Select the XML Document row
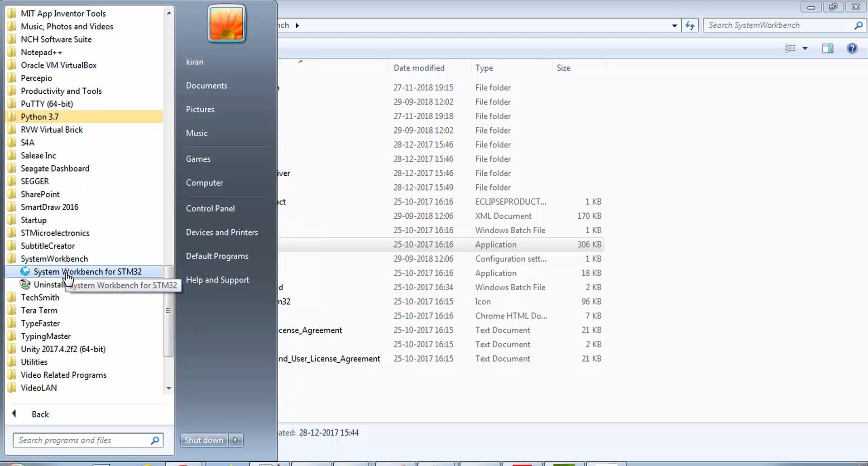 point(441,216)
